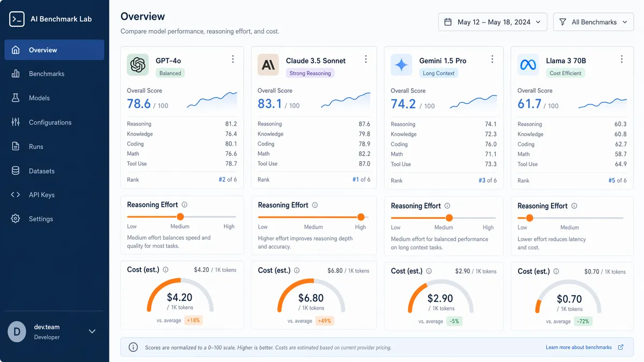Go to Models in the sidebar
The image size is (644, 362).
tap(54, 98)
